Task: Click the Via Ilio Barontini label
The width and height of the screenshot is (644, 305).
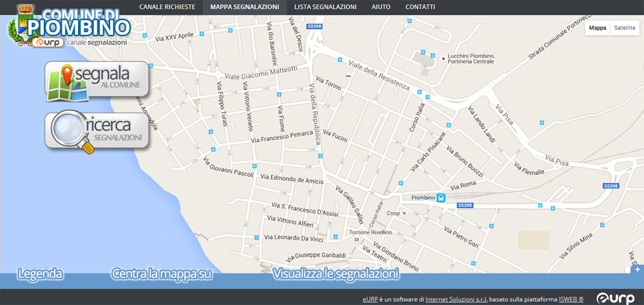Action: pyautogui.click(x=272, y=44)
